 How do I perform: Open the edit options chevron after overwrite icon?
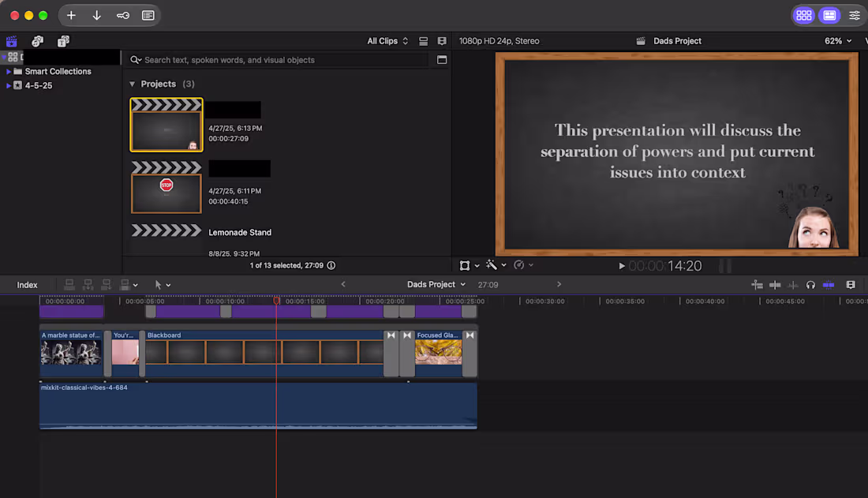click(x=135, y=285)
